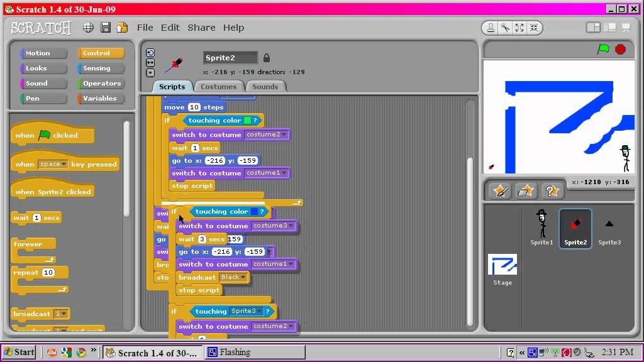Launch Chrome from quick launch
Viewport: 644px width, 362px height.
point(81,352)
